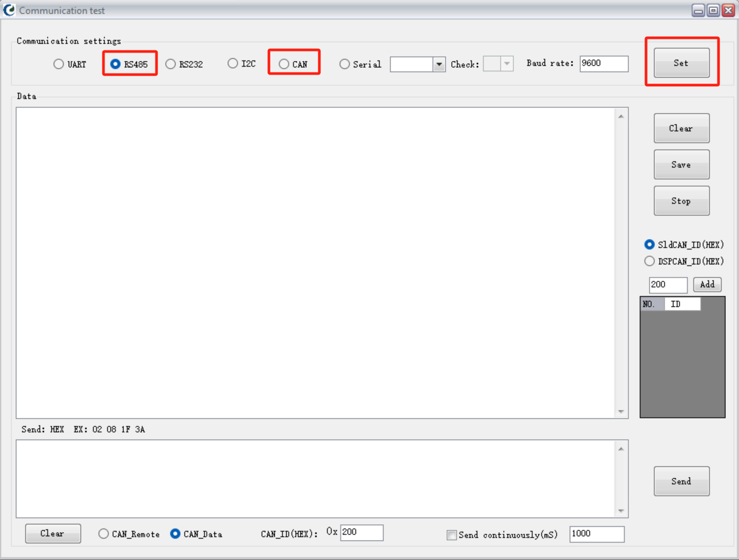This screenshot has height=560, width=739.
Task: Select the I2C radio button
Action: (x=233, y=64)
